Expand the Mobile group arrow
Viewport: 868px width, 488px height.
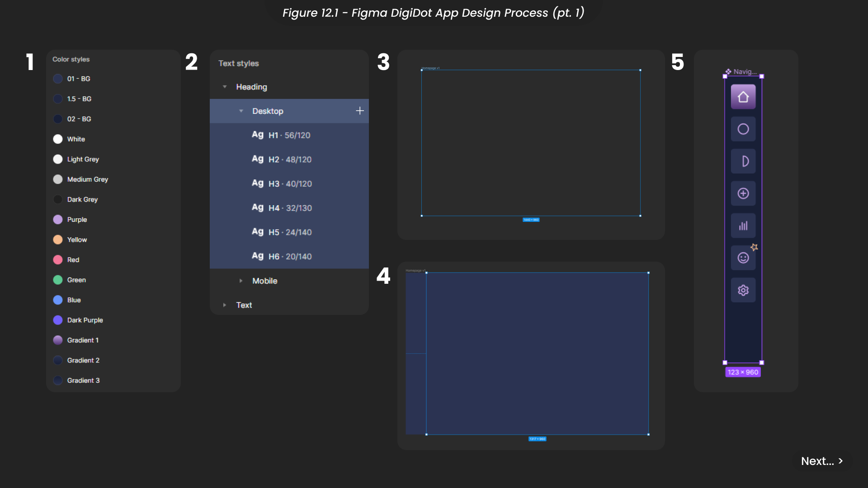click(x=241, y=281)
